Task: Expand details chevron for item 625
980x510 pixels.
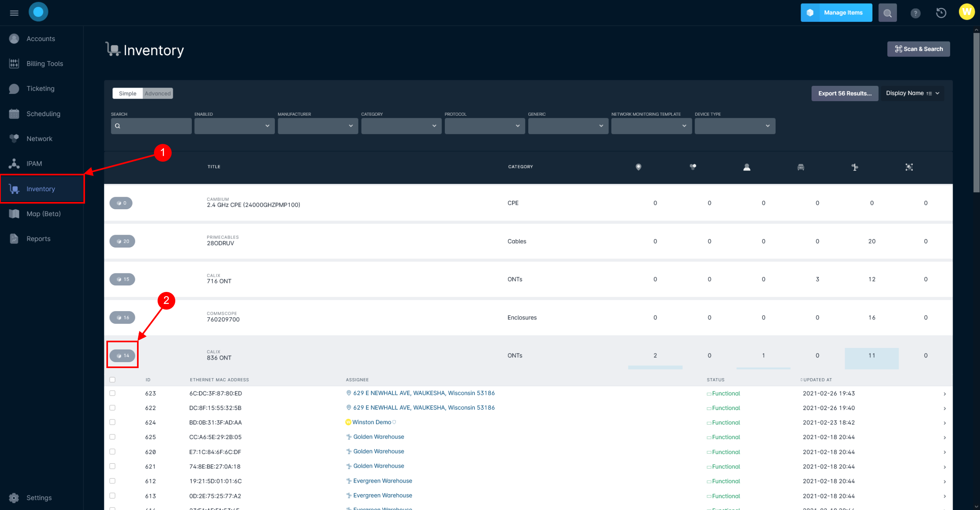Action: 945,437
